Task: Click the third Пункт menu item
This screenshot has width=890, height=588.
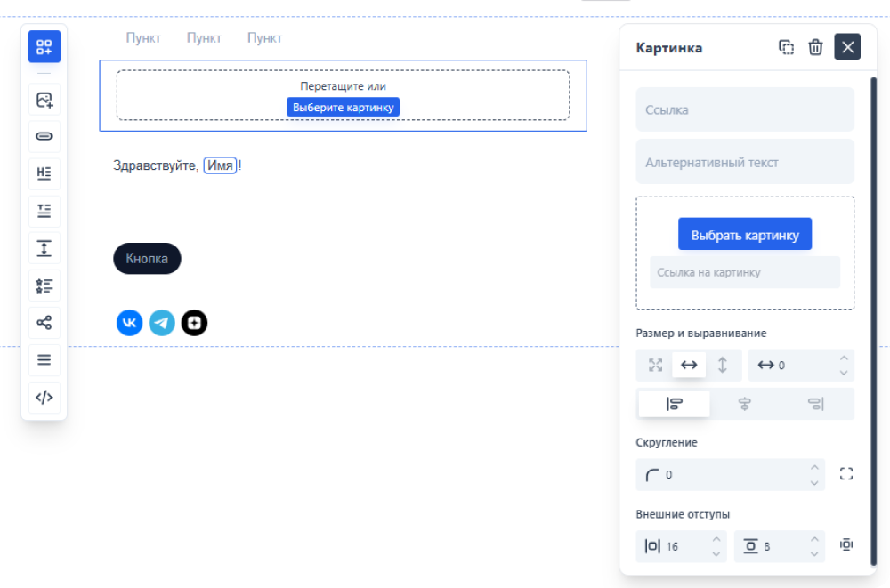Action: coord(264,38)
